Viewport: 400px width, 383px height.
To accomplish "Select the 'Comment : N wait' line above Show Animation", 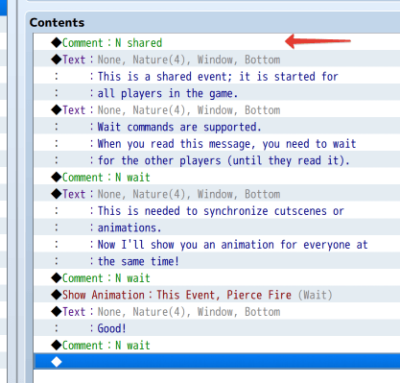I will click(x=217, y=278).
